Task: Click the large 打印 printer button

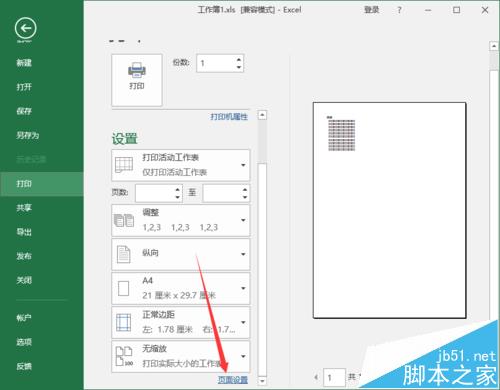Action: tap(137, 80)
